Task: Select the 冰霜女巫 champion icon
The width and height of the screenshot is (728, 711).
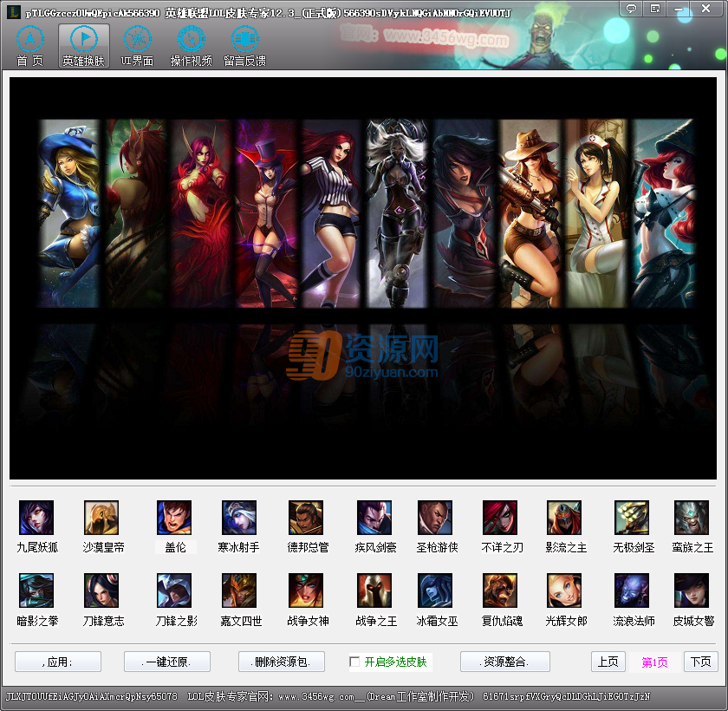Action: point(435,590)
